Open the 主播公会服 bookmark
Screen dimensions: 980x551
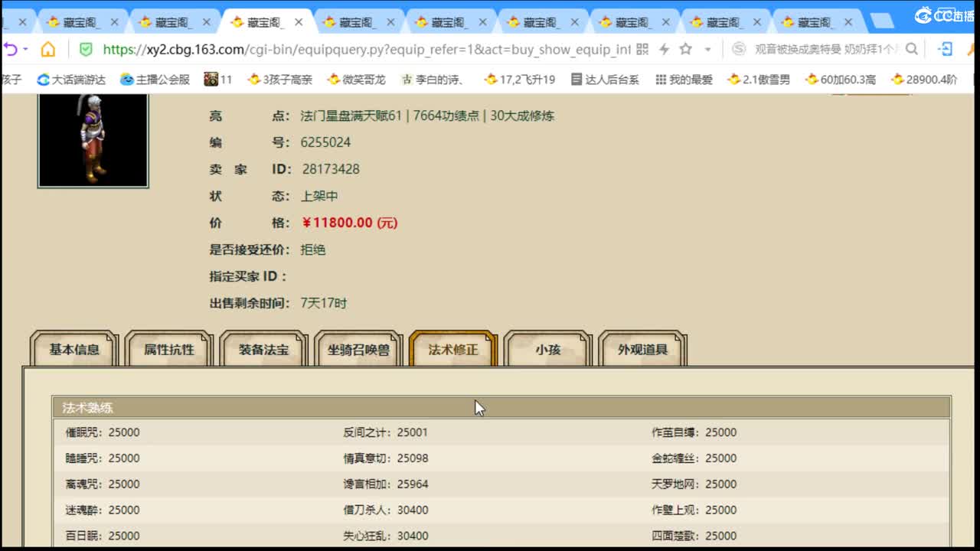(x=155, y=79)
